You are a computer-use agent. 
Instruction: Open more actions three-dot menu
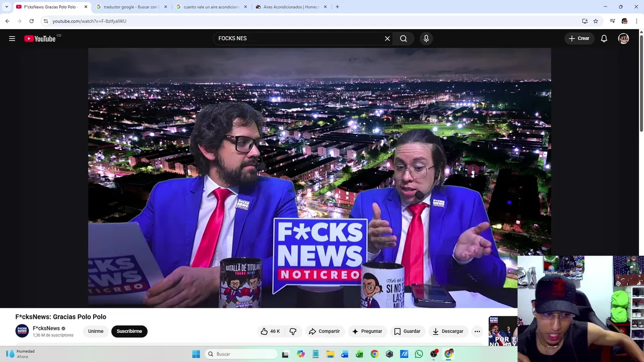click(477, 331)
